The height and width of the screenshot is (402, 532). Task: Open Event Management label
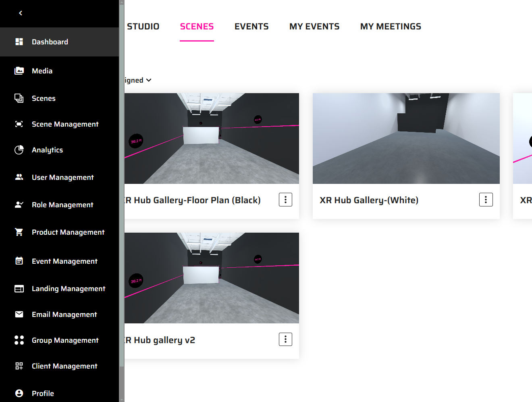click(x=64, y=261)
